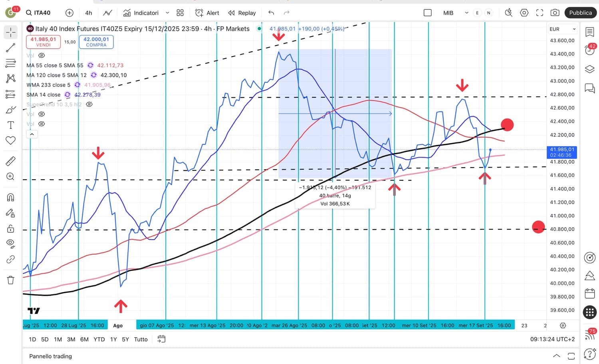The image size is (599, 364).
Task: Open the go-to-date calendar icon
Action: (161, 339)
